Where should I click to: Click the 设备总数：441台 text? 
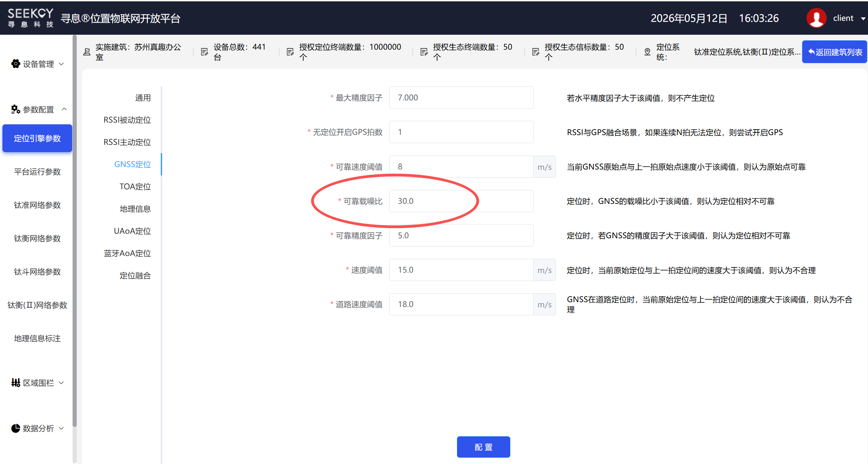(240, 52)
